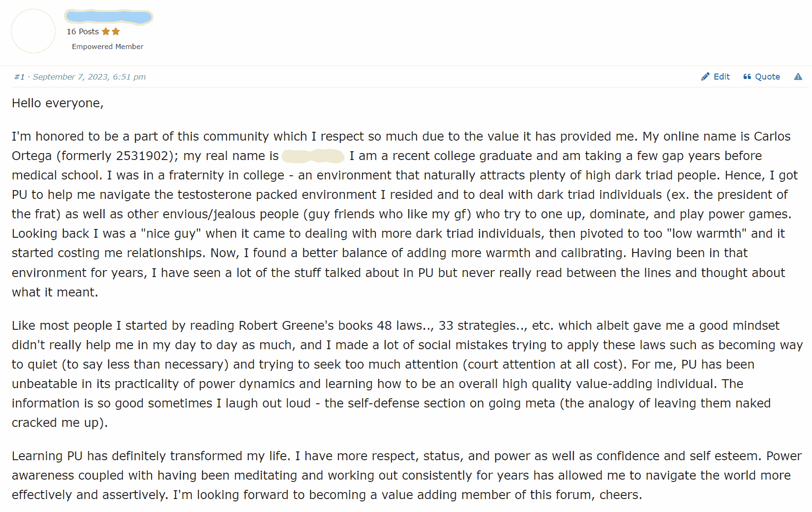Click the Edit text button
Screen dimensions: 812x512
pos(721,77)
